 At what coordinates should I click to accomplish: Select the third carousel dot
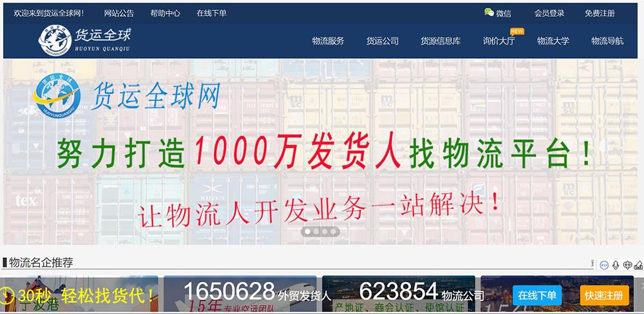click(x=325, y=231)
